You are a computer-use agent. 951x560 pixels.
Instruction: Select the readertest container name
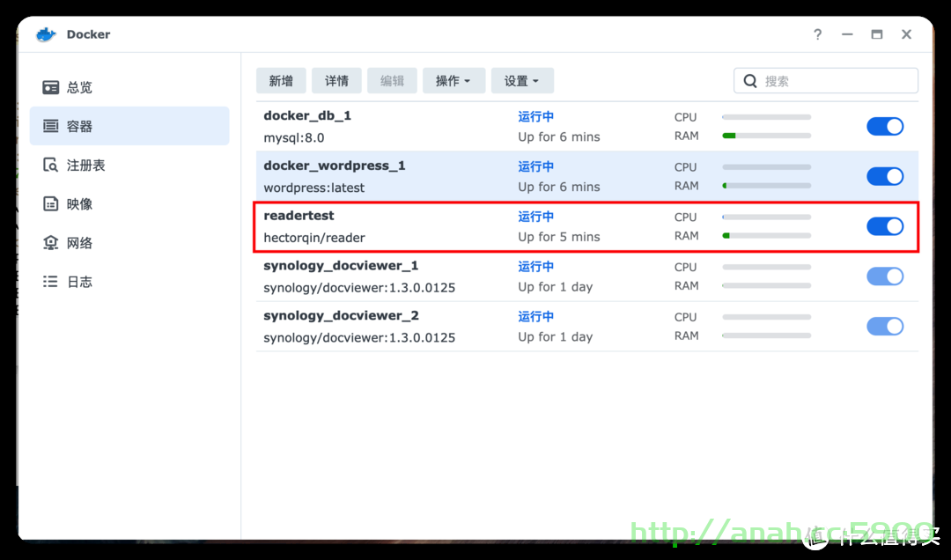coord(299,216)
